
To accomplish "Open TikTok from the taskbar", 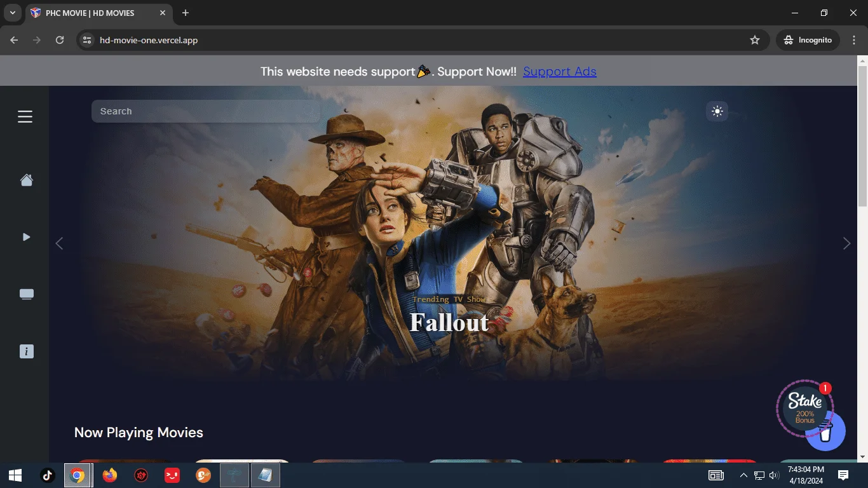I will click(x=47, y=475).
